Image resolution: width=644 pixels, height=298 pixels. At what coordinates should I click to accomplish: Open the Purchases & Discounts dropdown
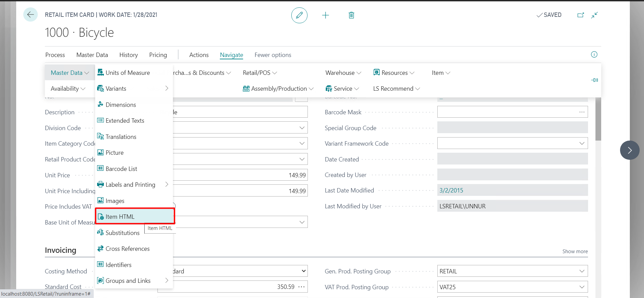coord(202,73)
